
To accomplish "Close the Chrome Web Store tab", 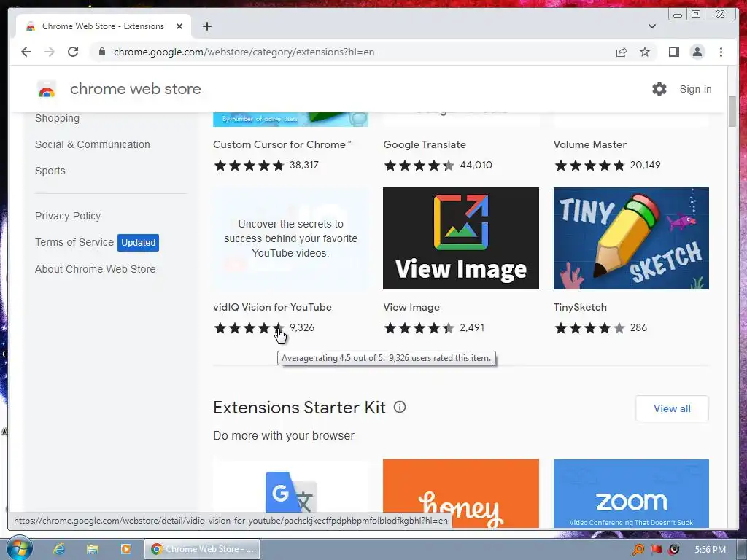I will (x=179, y=26).
